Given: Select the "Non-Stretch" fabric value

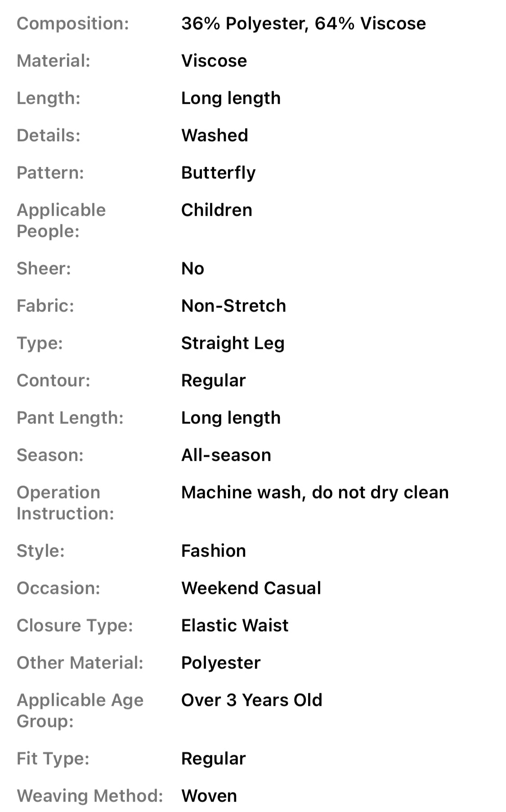Looking at the screenshot, I should pos(233,306).
